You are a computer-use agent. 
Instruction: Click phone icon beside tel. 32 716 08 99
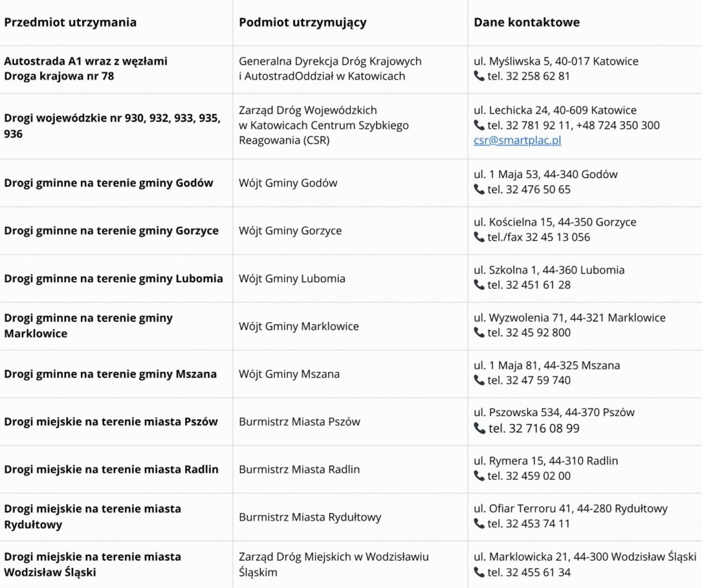click(x=479, y=428)
